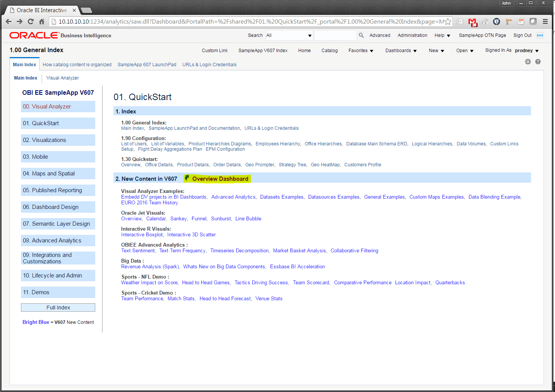Expand the New menu
This screenshot has width=555, height=392.
point(437,51)
